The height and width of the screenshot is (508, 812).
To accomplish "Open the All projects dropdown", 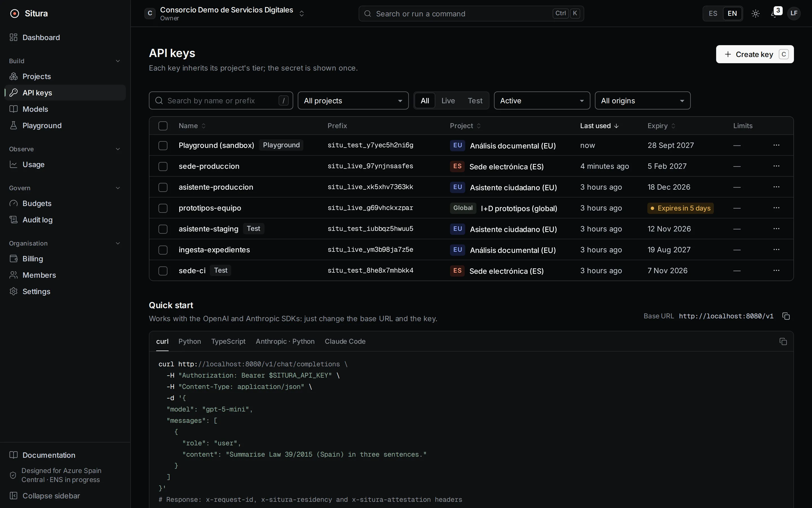I will click(x=353, y=100).
